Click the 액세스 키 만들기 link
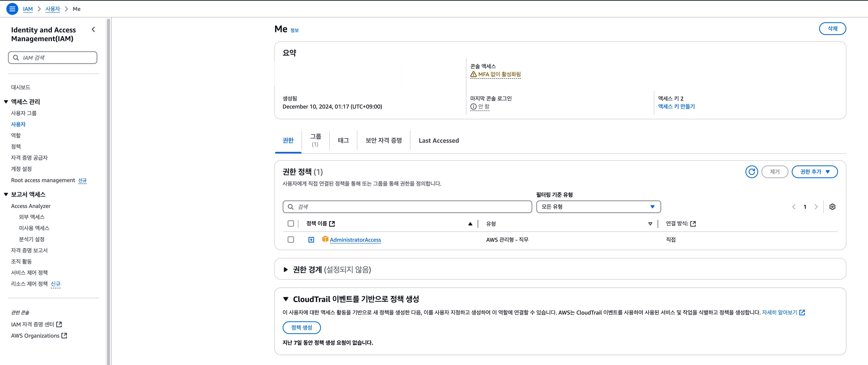The image size is (868, 365). 676,107
